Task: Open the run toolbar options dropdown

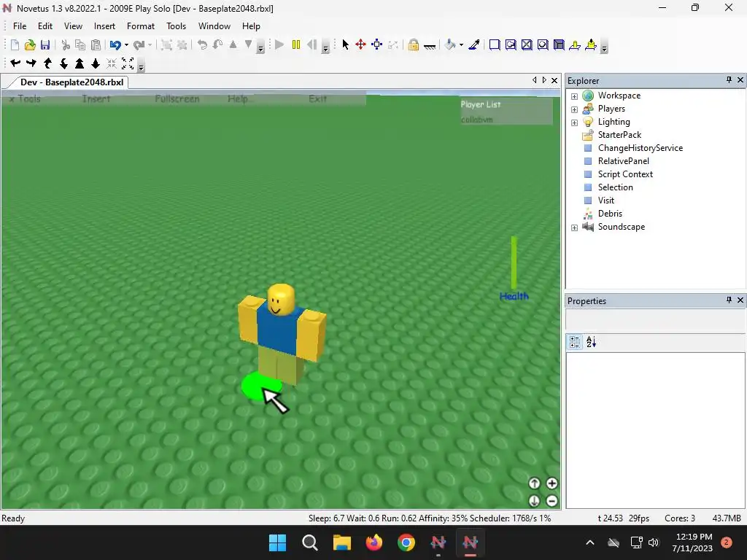Action: pos(325,47)
